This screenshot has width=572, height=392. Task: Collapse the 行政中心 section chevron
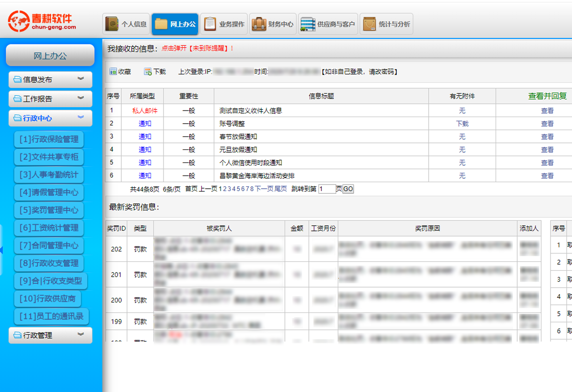pos(81,118)
